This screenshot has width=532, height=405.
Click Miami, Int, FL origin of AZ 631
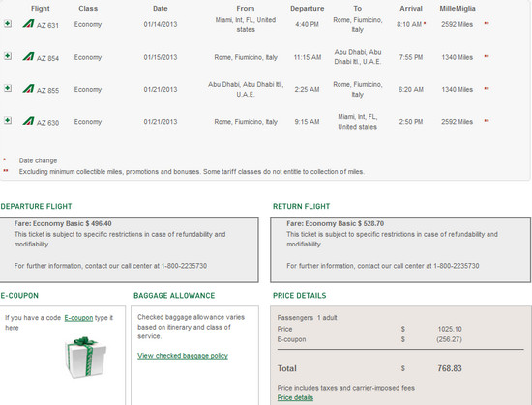click(x=246, y=25)
